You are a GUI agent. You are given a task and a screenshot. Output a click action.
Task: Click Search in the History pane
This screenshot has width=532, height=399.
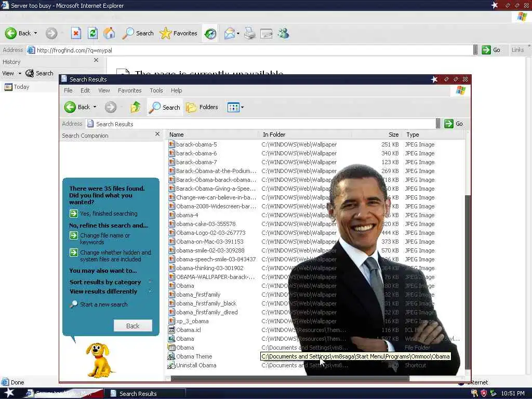point(39,73)
